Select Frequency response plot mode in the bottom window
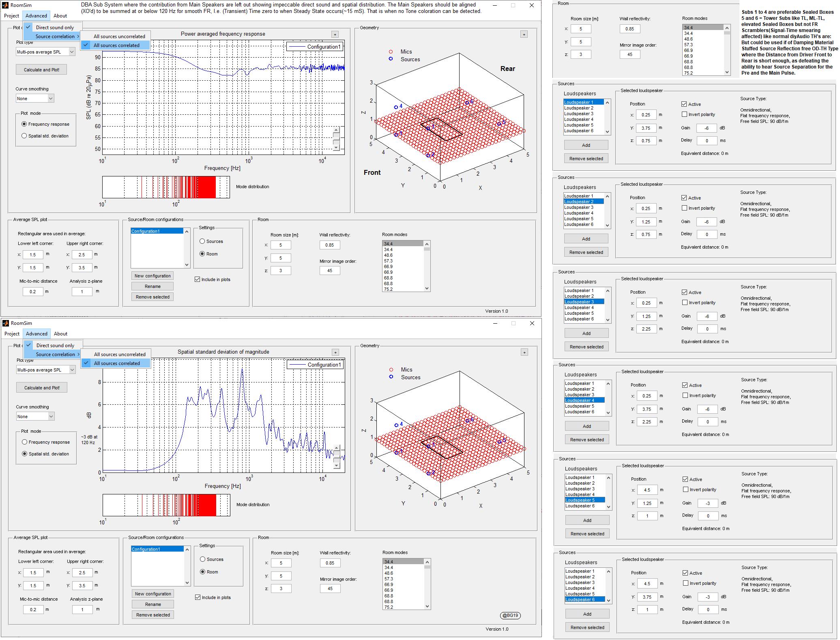The width and height of the screenshot is (840, 640). coord(25,442)
